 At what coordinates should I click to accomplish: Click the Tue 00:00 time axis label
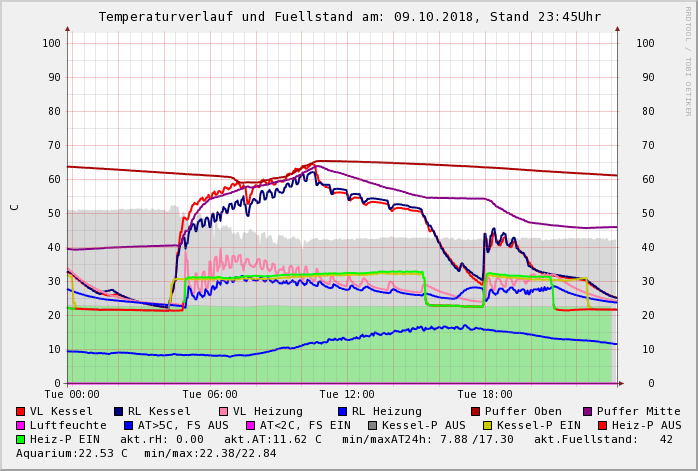72,395
